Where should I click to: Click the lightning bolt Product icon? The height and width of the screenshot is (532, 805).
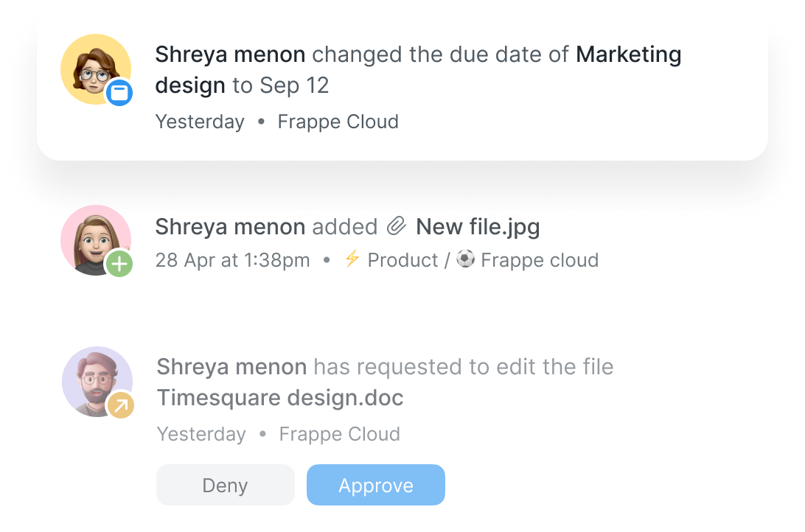(352, 259)
